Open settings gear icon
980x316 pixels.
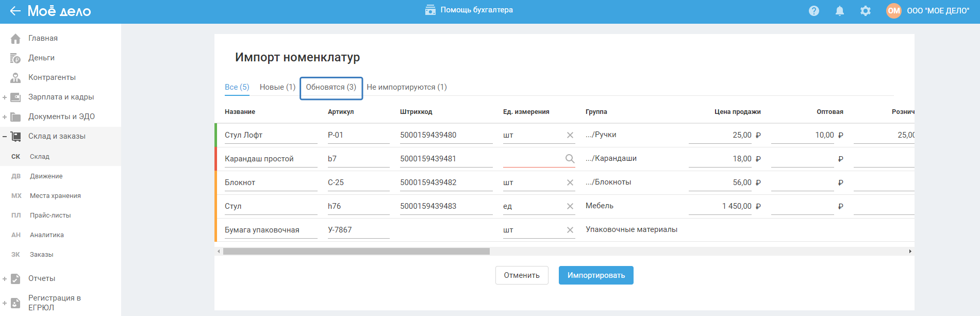click(x=865, y=11)
